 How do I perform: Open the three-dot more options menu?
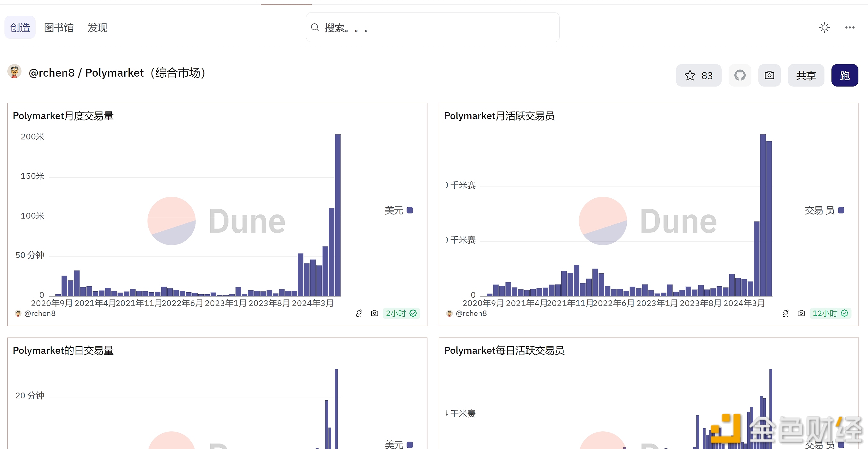pyautogui.click(x=849, y=27)
